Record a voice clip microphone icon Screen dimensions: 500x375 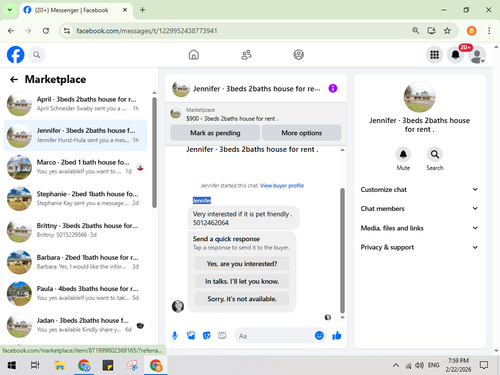(175, 336)
